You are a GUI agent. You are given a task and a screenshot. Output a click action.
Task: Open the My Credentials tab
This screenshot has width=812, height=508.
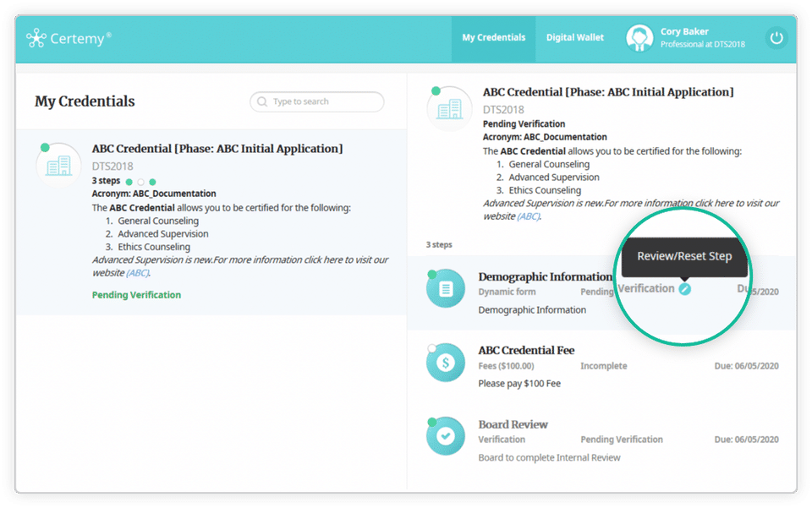pos(493,38)
